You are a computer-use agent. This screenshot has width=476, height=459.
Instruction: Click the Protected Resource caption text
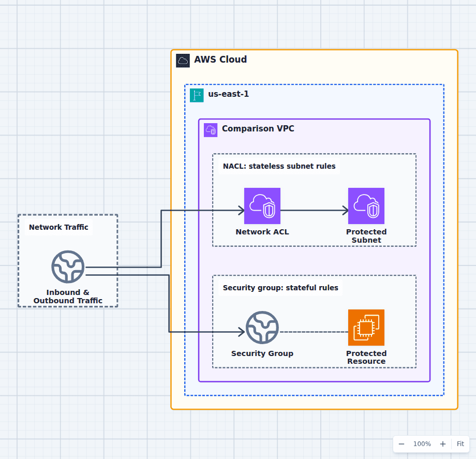tap(366, 357)
